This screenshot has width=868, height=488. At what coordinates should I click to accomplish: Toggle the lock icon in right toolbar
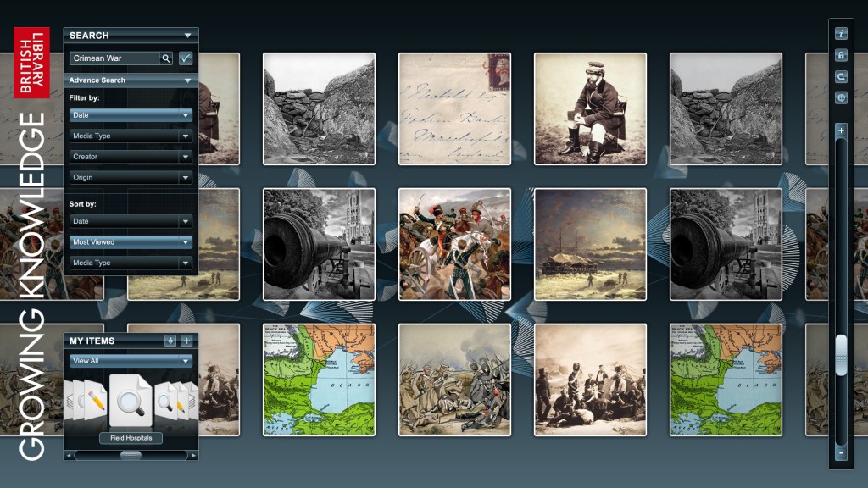pos(841,55)
